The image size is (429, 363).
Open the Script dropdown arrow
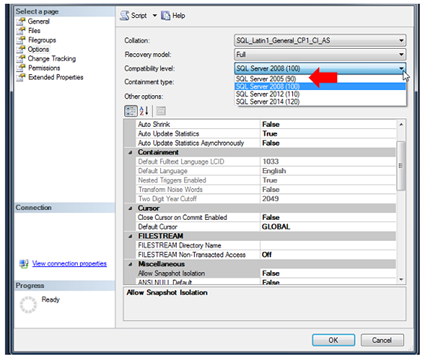pos(155,16)
